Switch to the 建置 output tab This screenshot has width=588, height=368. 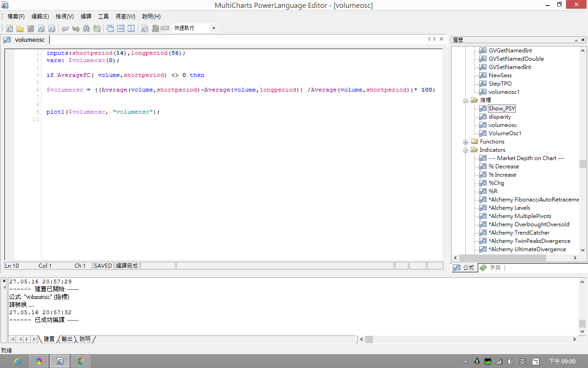tap(49, 339)
